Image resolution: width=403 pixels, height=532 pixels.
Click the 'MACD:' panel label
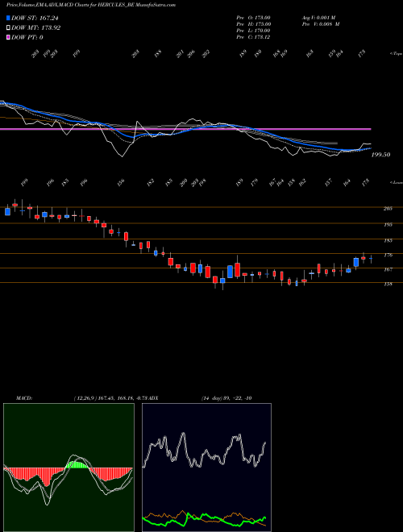point(24,398)
